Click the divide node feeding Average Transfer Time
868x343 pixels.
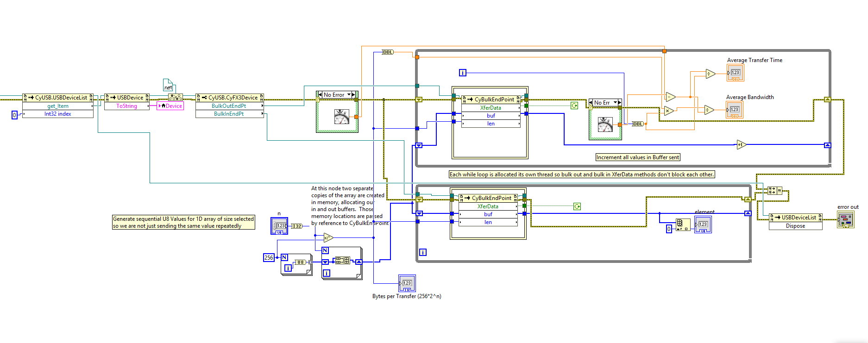click(710, 74)
